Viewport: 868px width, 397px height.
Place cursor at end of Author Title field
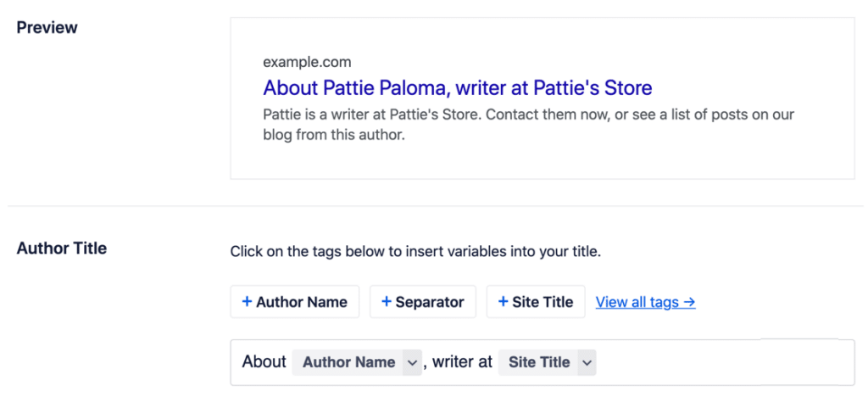tap(721, 362)
